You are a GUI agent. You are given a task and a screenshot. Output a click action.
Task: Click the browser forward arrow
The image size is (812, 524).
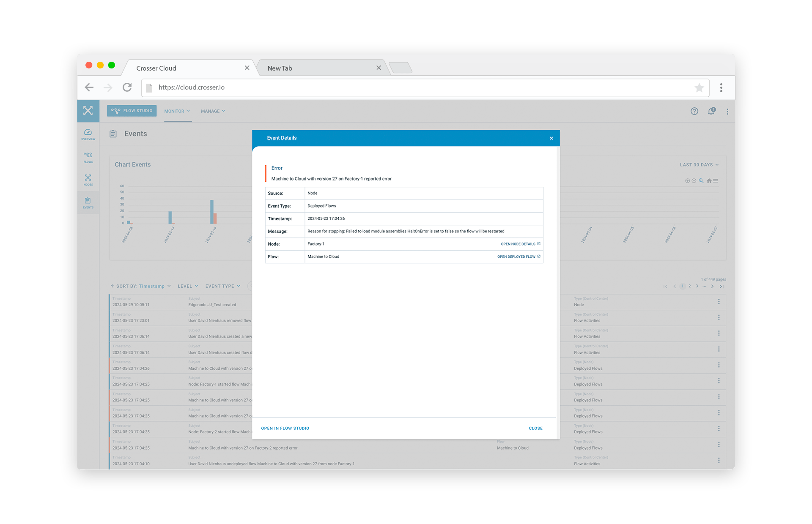click(x=108, y=87)
